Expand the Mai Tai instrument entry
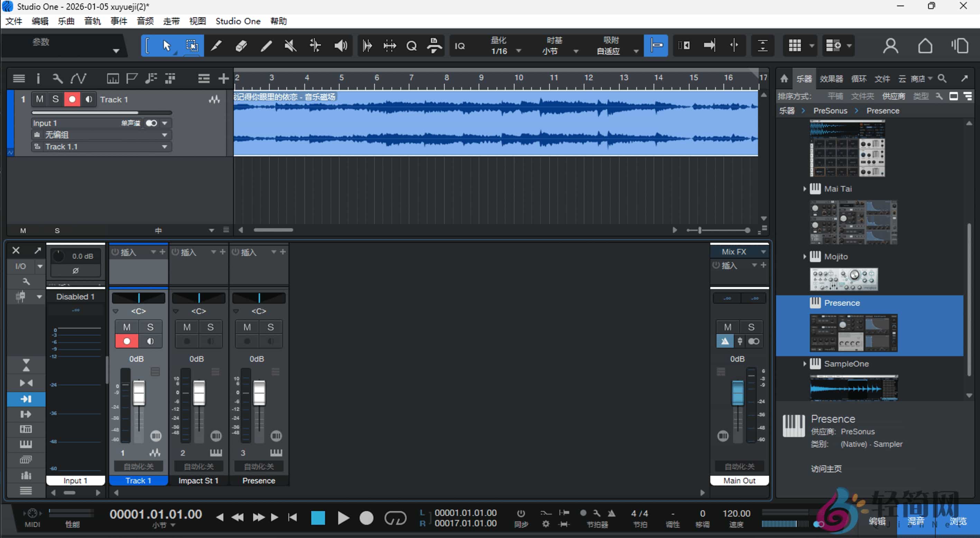 click(x=805, y=188)
